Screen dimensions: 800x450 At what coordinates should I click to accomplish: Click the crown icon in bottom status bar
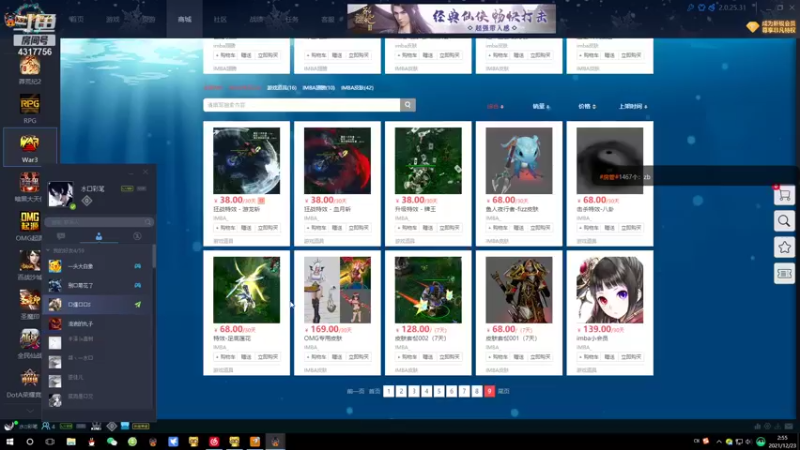point(96,426)
